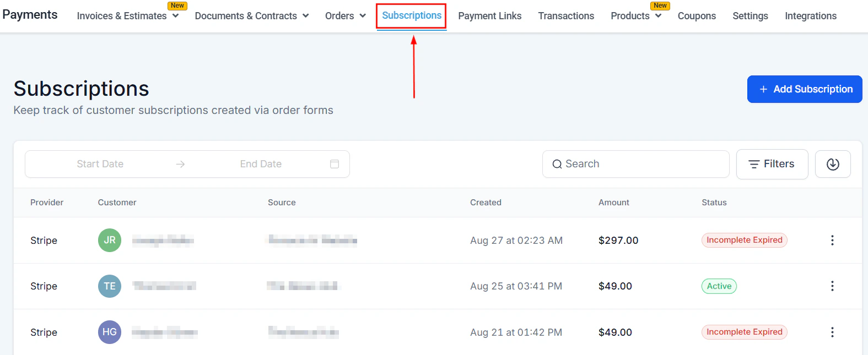Open the Filters panel
Viewport: 868px width, 355px height.
pos(772,163)
